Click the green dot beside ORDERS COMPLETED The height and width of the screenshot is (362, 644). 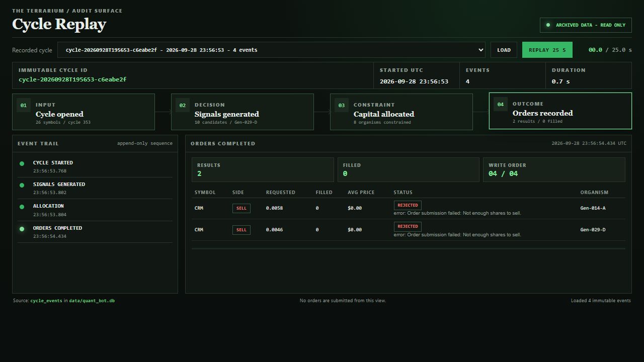coord(22,229)
